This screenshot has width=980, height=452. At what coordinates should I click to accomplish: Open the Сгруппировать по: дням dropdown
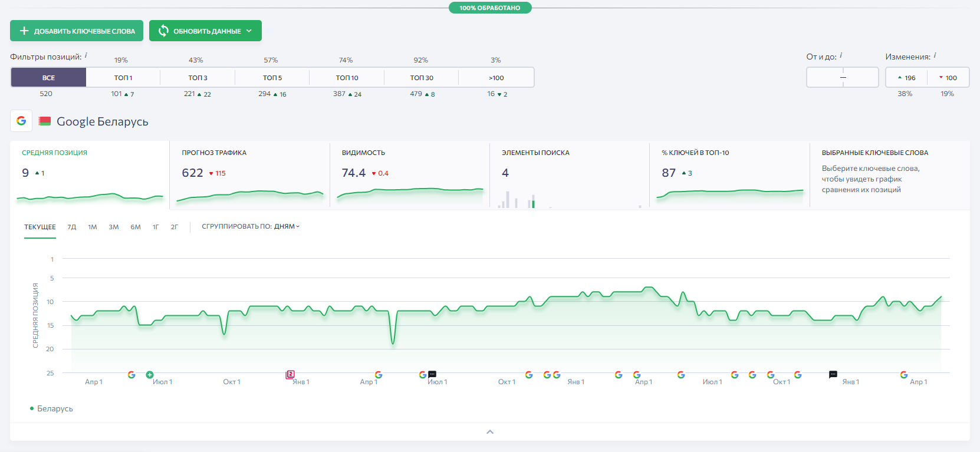251,226
